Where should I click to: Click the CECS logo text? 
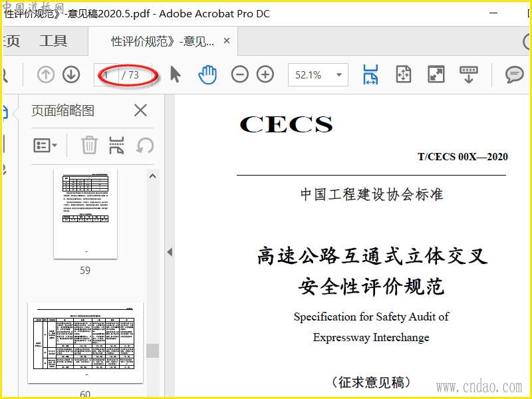(287, 124)
